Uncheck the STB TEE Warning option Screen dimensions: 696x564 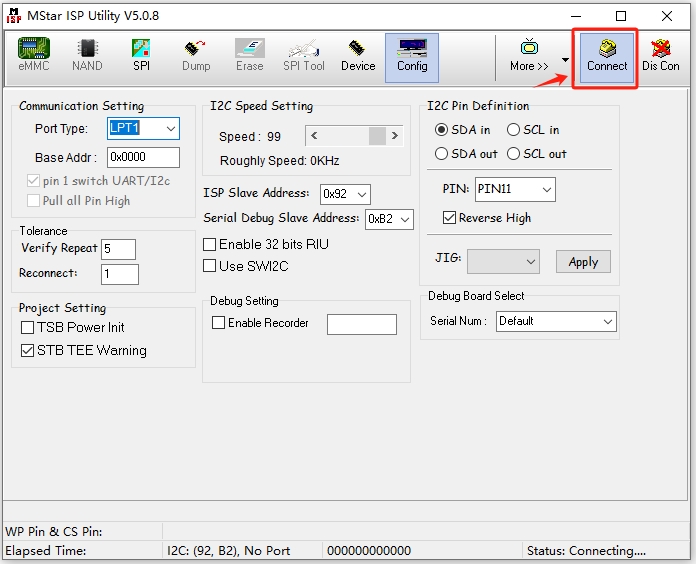(28, 351)
